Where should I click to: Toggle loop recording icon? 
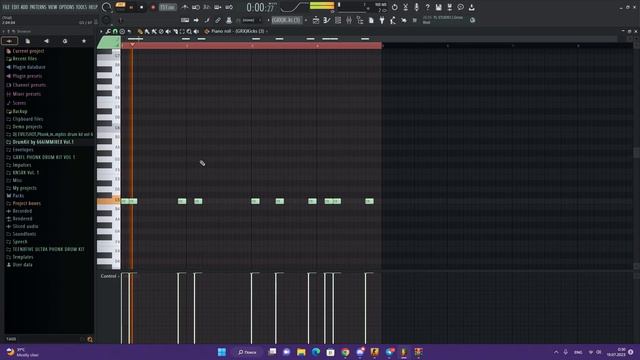point(229,7)
